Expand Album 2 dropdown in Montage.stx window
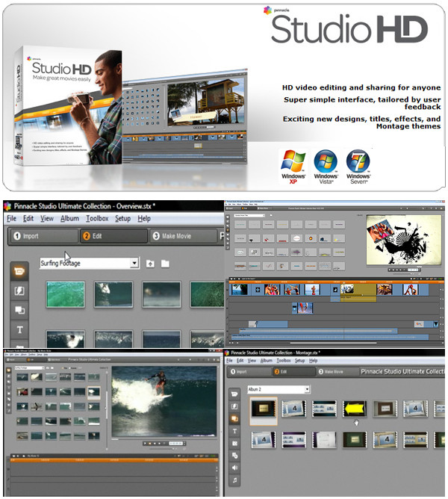448x499 pixels. point(307,389)
